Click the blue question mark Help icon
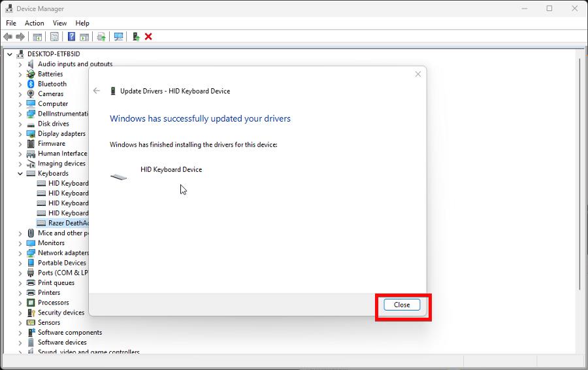 click(x=71, y=37)
